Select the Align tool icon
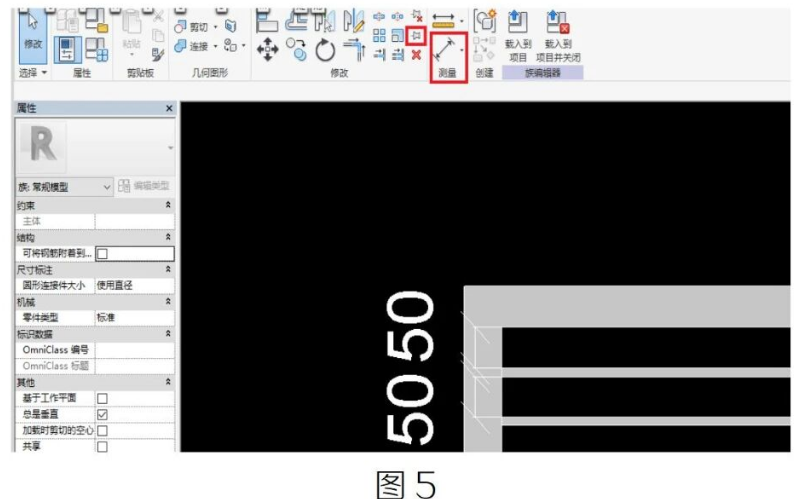 267,21
